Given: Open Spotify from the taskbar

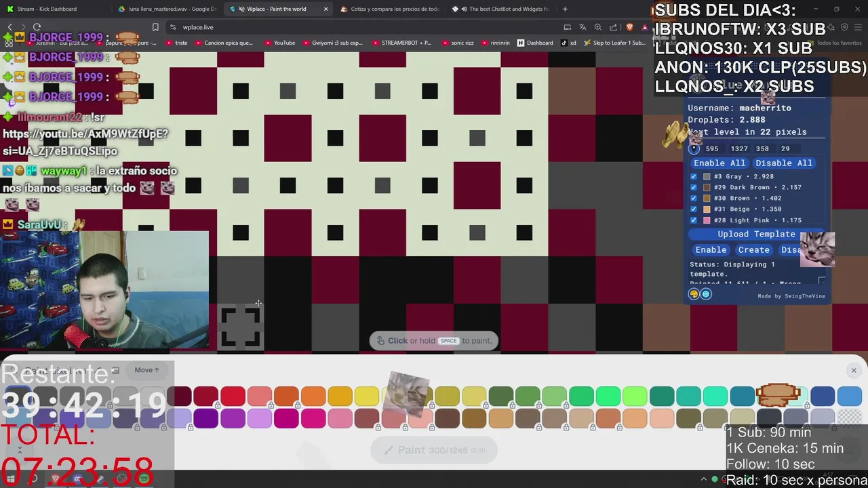Looking at the screenshot, I should click(x=144, y=479).
